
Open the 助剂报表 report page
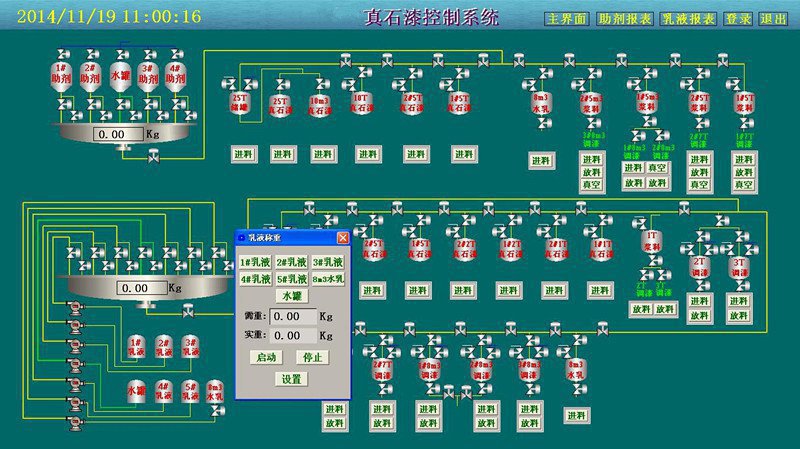pyautogui.click(x=624, y=19)
